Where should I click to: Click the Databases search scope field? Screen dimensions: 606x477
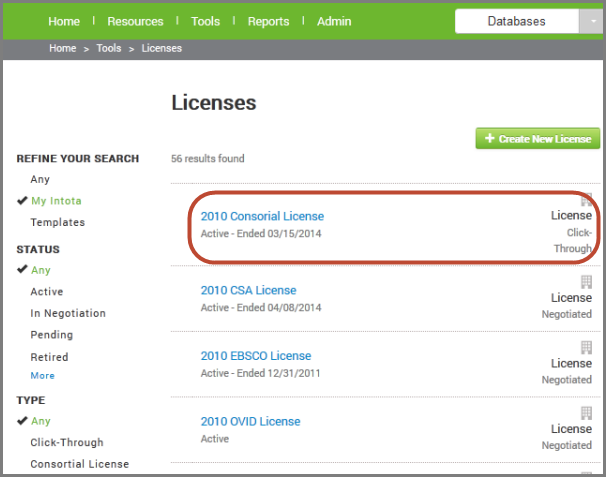(517, 21)
